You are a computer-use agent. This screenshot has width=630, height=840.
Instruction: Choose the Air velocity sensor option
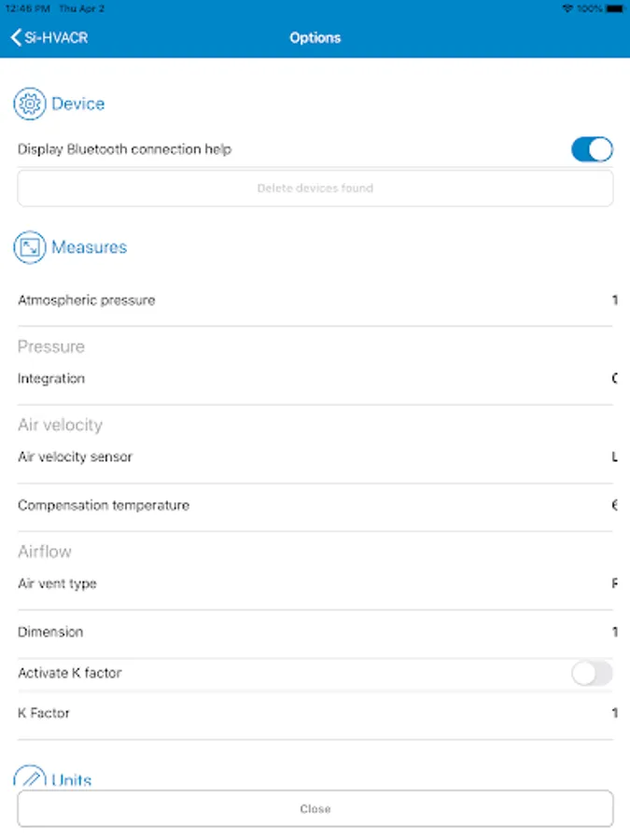pyautogui.click(x=315, y=457)
